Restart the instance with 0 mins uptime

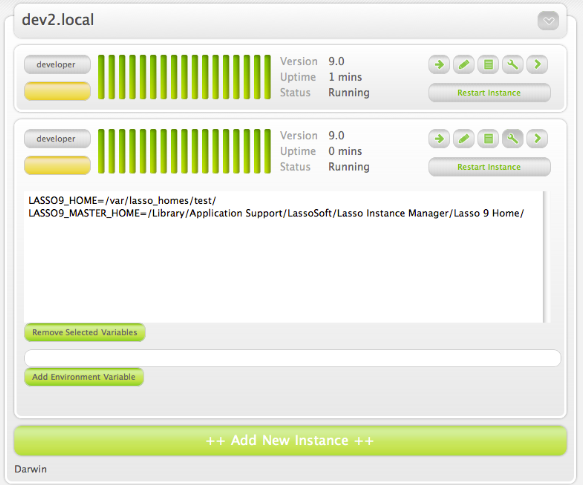(489, 167)
